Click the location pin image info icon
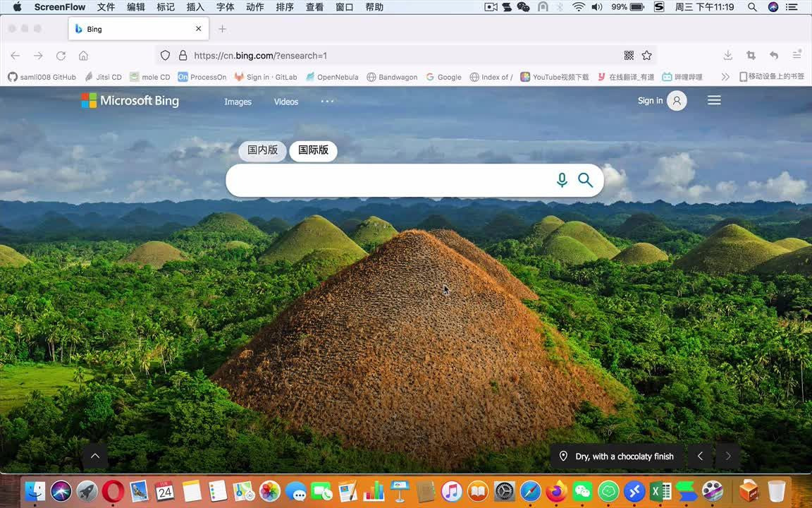Viewport: 812px width, 508px height. click(x=563, y=456)
